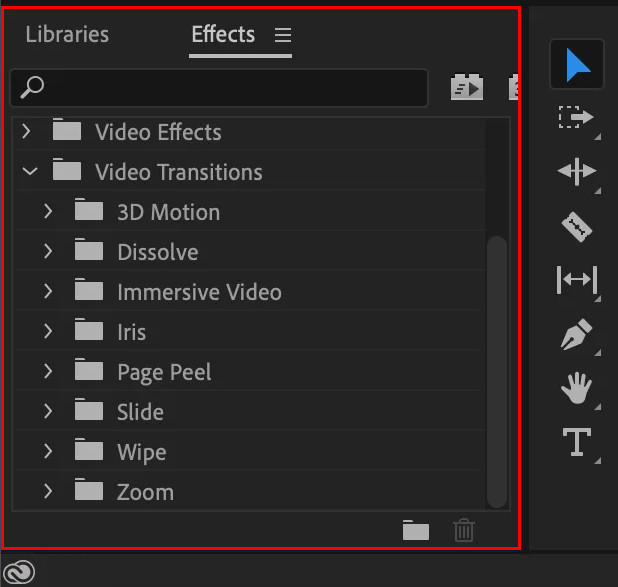Select the "Video Transitions" label
This screenshot has height=587, width=618.
click(179, 172)
